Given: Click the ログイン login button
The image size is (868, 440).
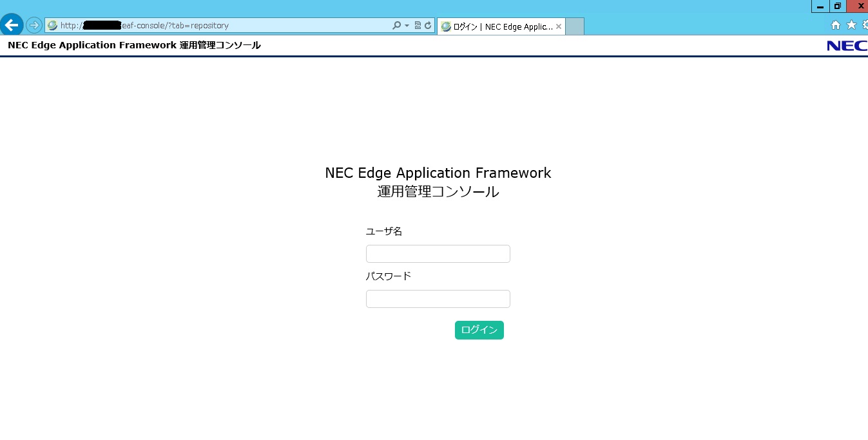Looking at the screenshot, I should tap(479, 330).
